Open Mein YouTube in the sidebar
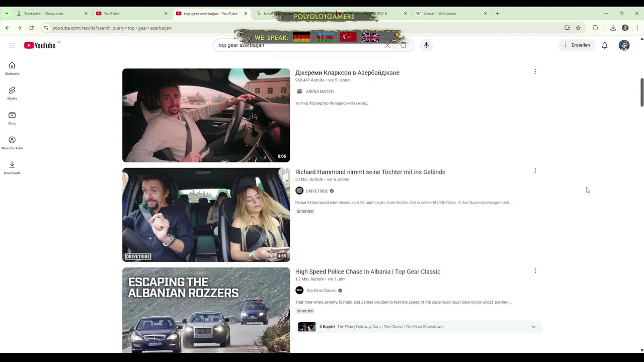 point(12,143)
